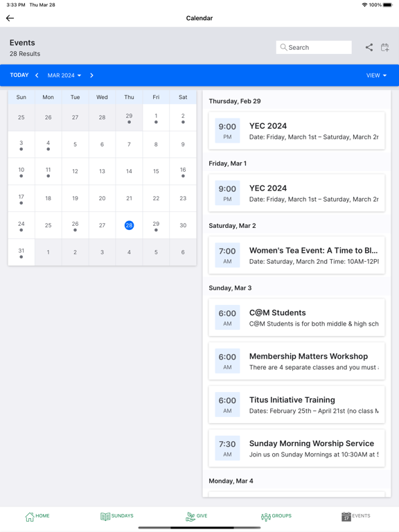Open C@M Students event
399x532 pixels.
click(296, 317)
